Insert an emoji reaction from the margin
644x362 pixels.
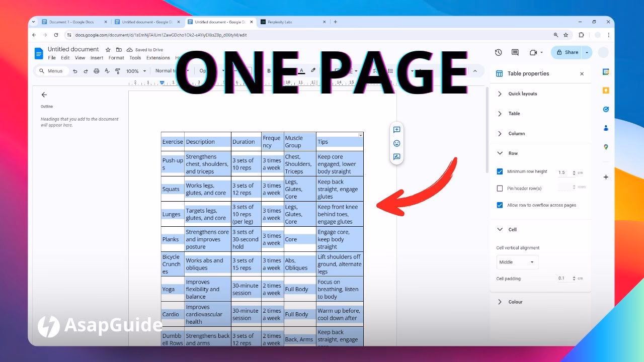click(x=396, y=143)
